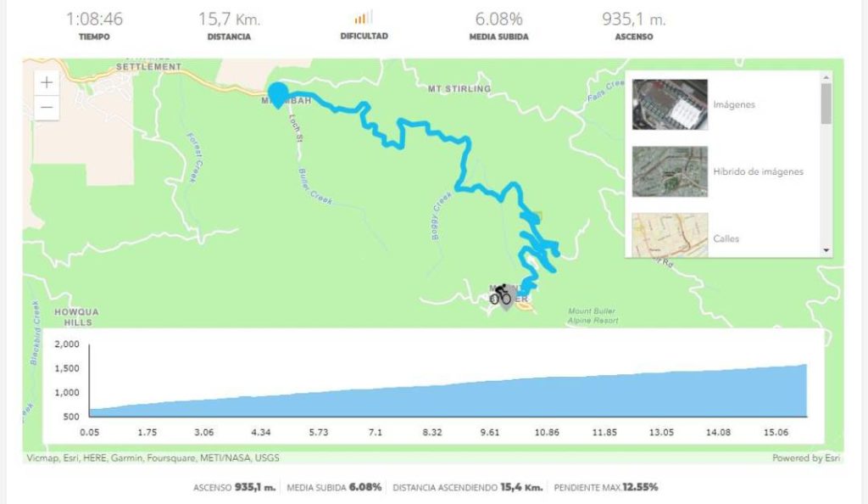Select the Calles basemap thumbnail
The image size is (868, 504).
click(x=670, y=235)
